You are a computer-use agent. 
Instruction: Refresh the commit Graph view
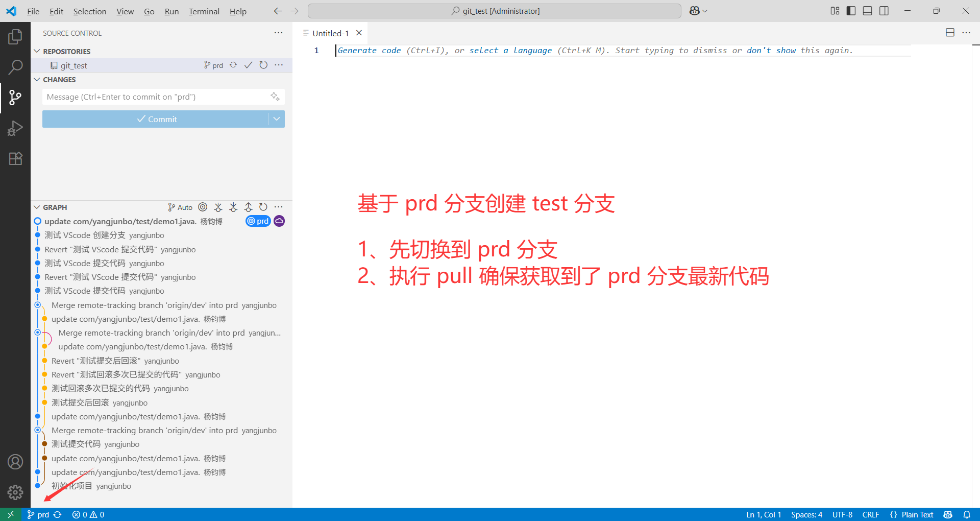click(263, 207)
